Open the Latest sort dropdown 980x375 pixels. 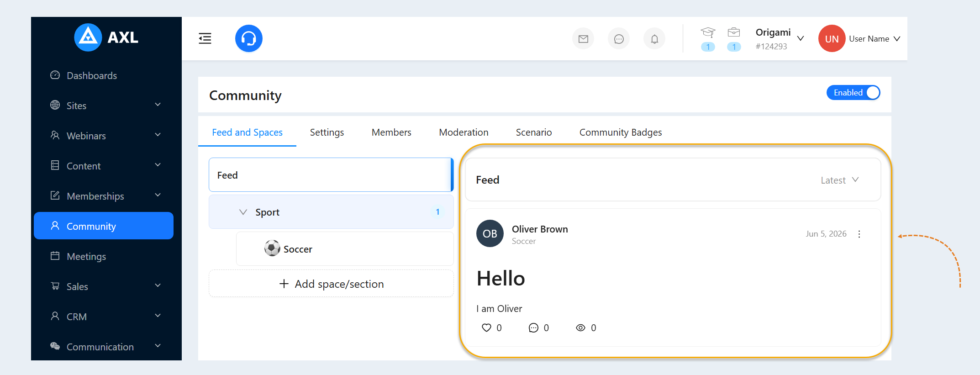[840, 180]
